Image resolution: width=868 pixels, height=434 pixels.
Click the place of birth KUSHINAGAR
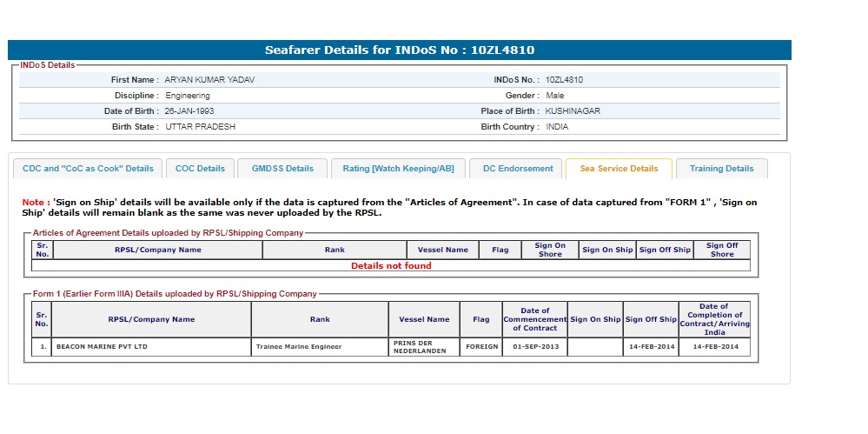tap(573, 111)
